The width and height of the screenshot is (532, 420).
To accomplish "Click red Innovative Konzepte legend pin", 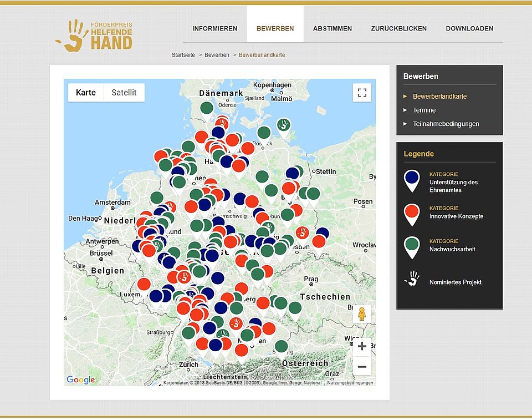I will (412, 214).
